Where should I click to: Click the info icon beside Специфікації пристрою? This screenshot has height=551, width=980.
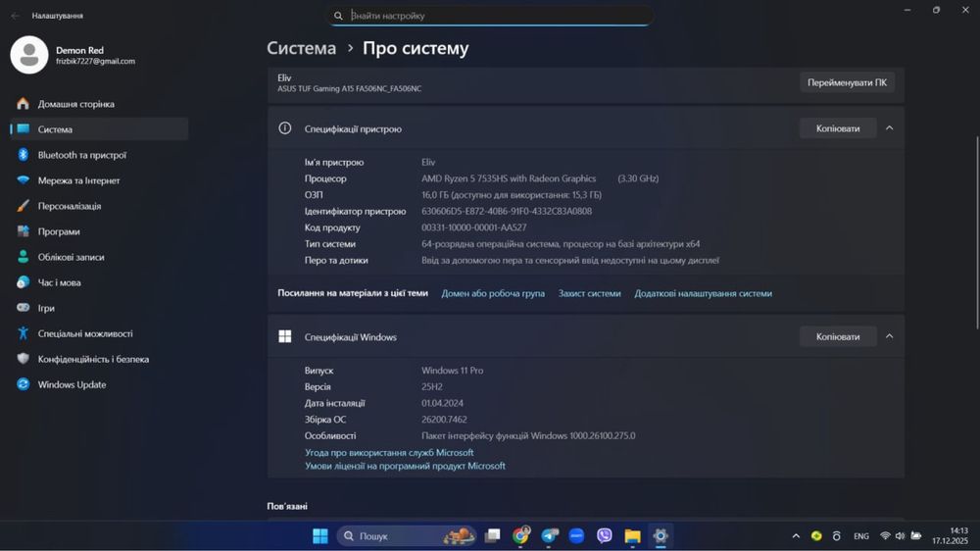pos(285,128)
